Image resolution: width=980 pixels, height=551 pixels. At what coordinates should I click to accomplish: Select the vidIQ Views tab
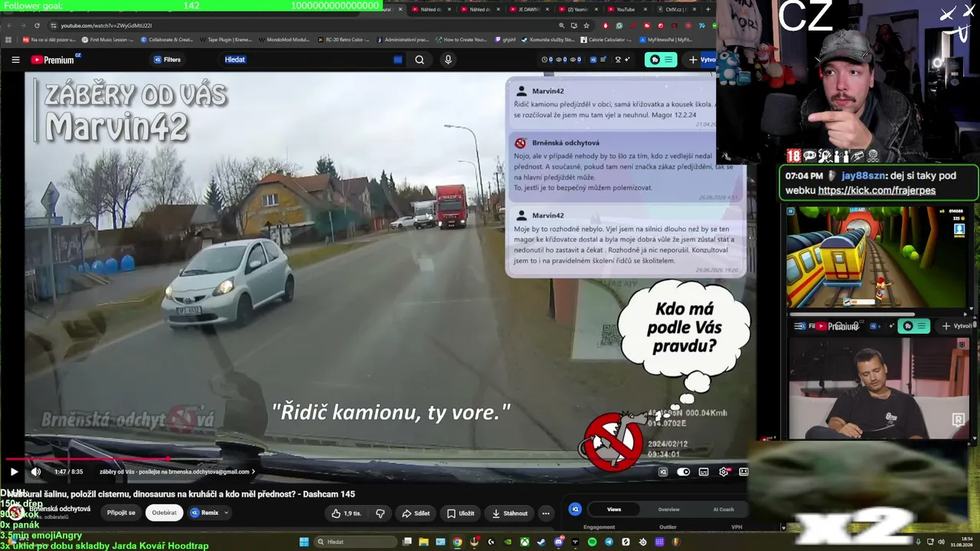pyautogui.click(x=614, y=510)
